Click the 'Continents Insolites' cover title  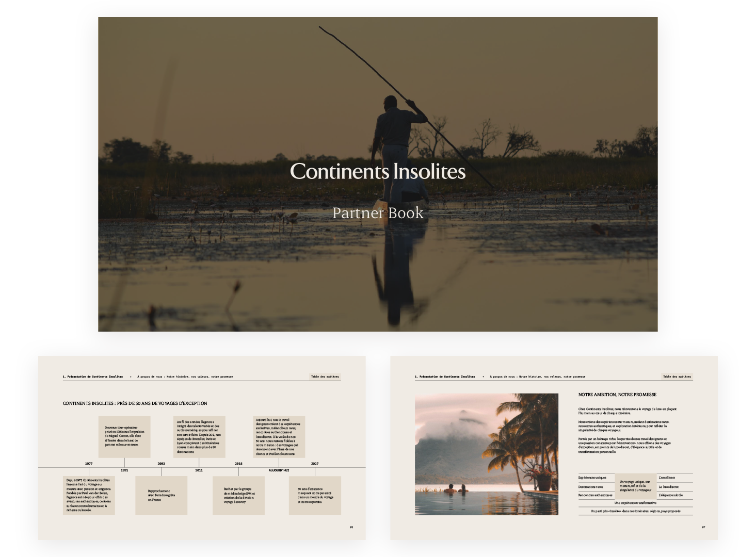378,172
